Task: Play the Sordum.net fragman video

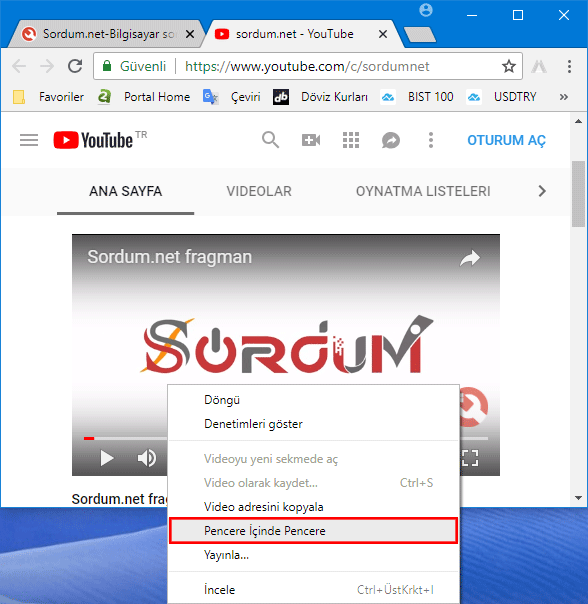Action: click(107, 458)
